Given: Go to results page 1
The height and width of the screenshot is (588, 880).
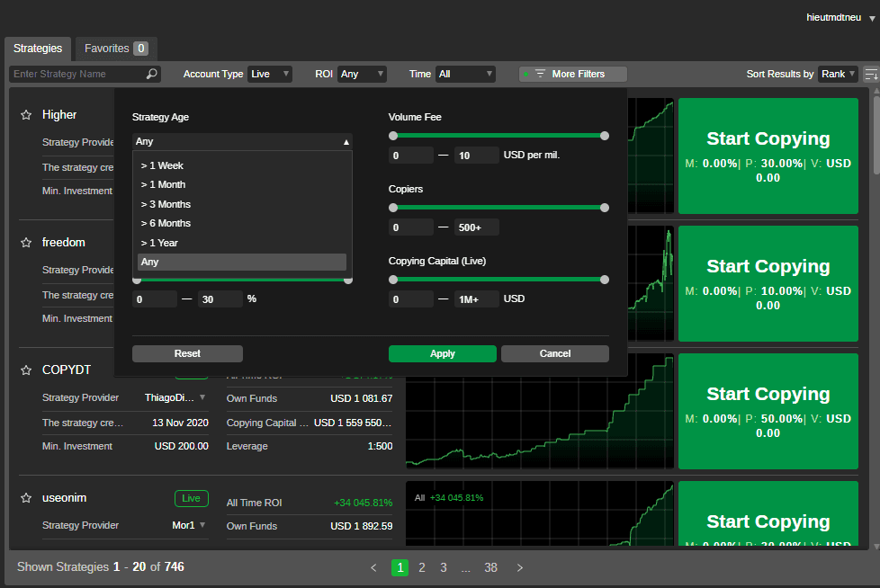Looking at the screenshot, I should point(400,568).
